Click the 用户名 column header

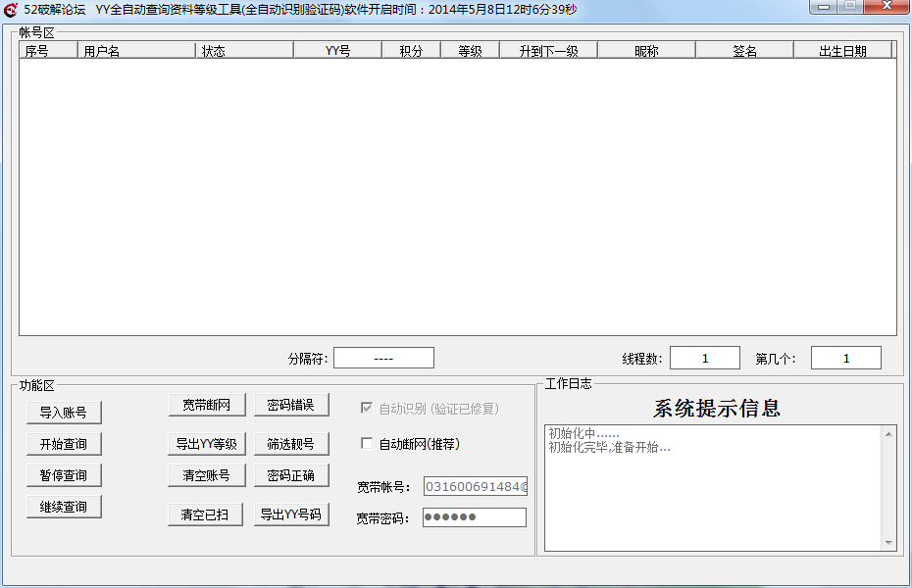coord(136,51)
